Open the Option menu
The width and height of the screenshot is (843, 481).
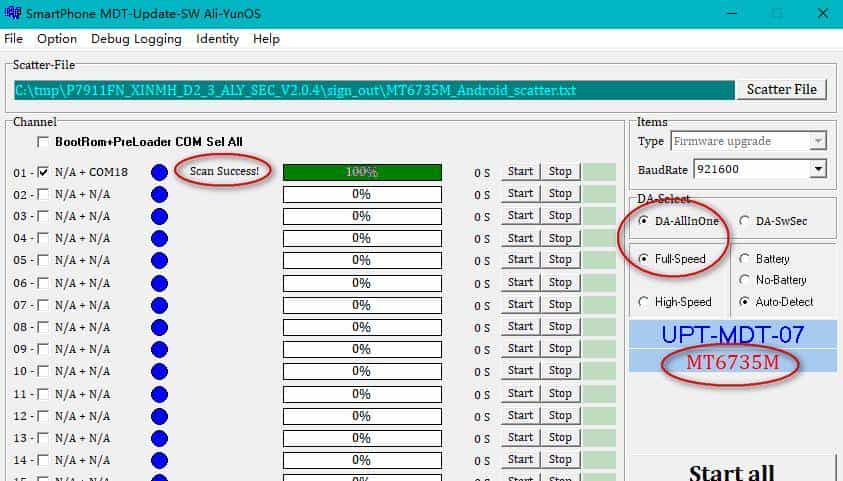pyautogui.click(x=56, y=39)
